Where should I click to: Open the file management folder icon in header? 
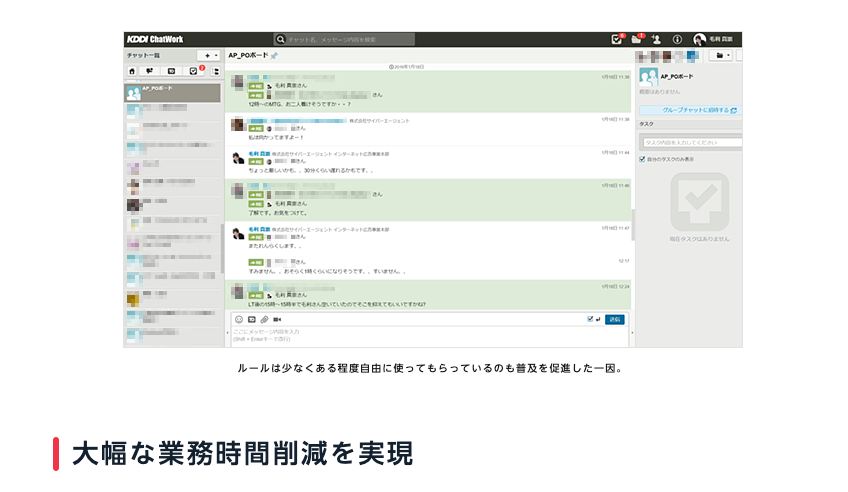point(637,39)
